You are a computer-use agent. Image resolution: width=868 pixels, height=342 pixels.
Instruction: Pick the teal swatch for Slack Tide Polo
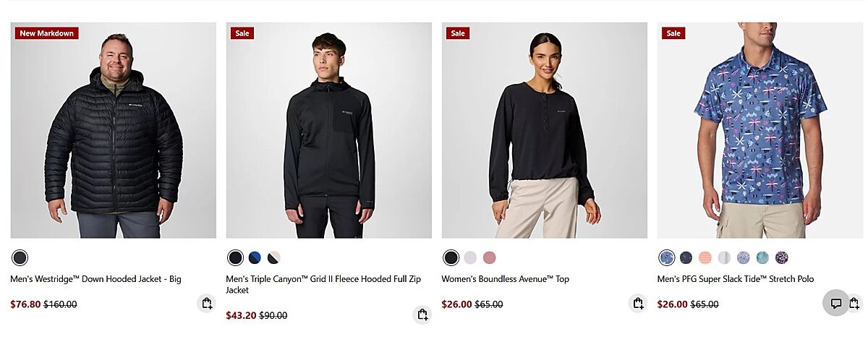pyautogui.click(x=762, y=257)
